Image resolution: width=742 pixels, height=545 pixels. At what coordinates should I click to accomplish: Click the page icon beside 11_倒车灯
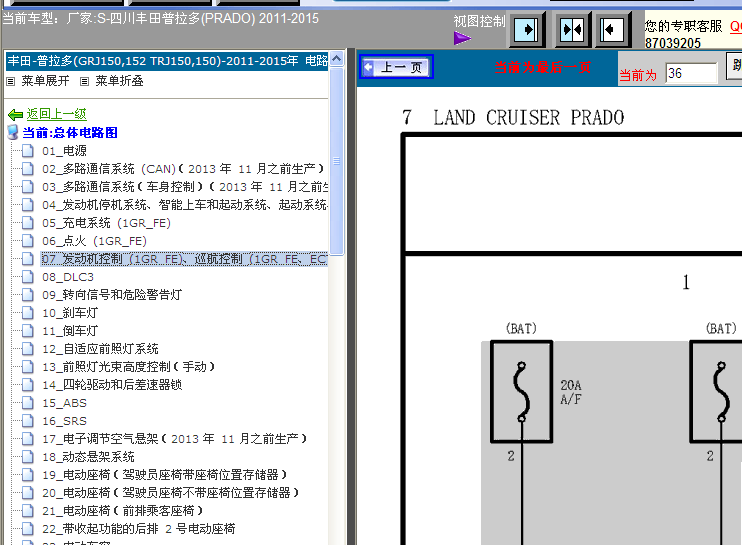(28, 331)
